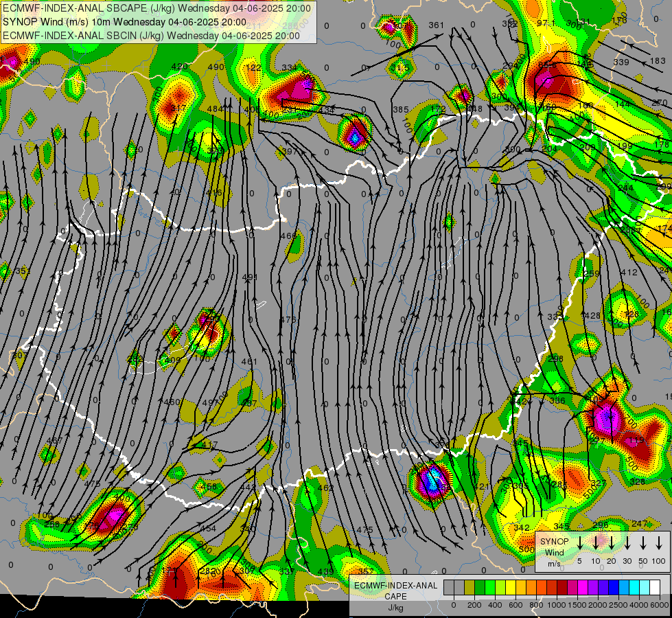This screenshot has width=672, height=618.
Task: Click the map value 461
Action: pyautogui.click(x=249, y=362)
